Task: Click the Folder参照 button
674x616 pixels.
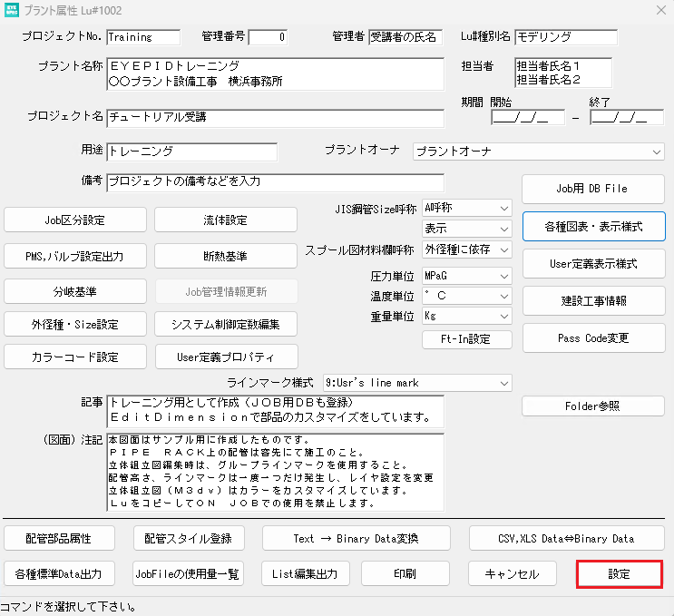Action: pos(593,406)
